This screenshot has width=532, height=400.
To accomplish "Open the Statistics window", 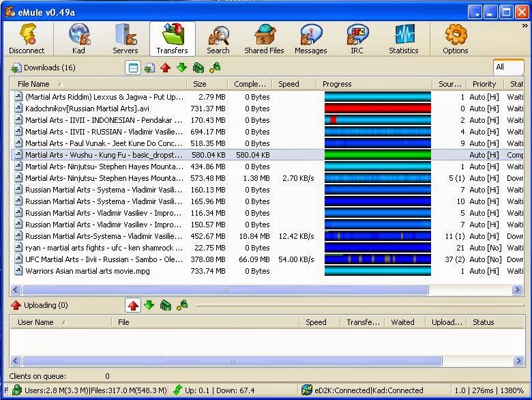I will point(403,39).
